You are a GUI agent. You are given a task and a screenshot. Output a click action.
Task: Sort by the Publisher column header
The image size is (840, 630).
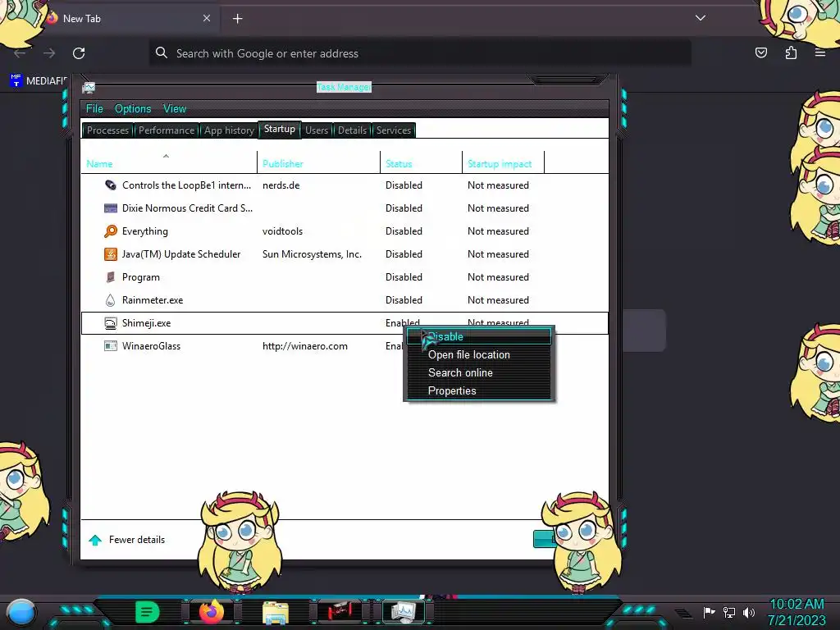point(319,163)
